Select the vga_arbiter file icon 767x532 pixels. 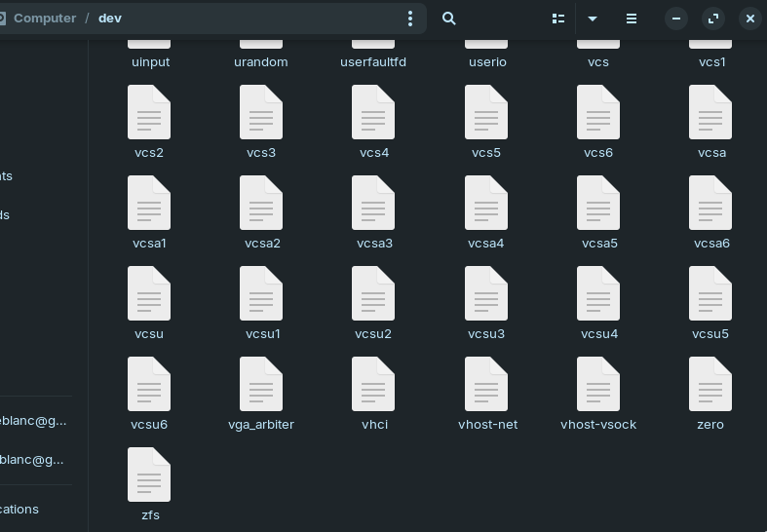pyautogui.click(x=261, y=384)
